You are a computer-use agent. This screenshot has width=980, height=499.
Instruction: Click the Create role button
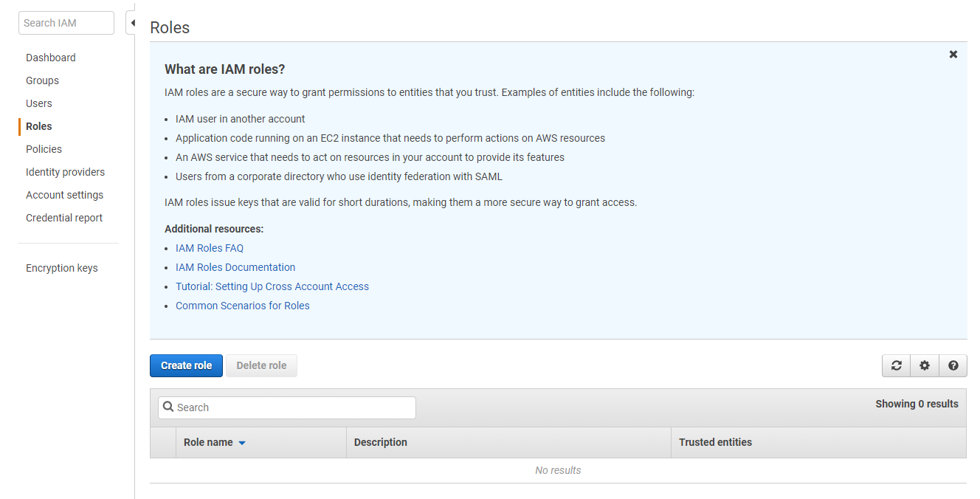click(186, 365)
